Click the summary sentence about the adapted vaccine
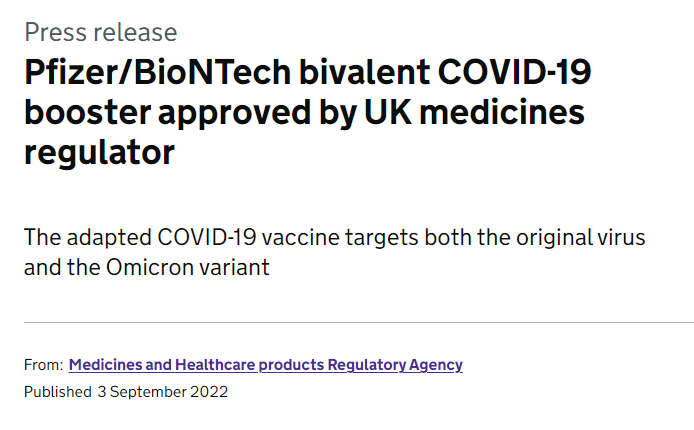This screenshot has width=694, height=430. click(334, 253)
